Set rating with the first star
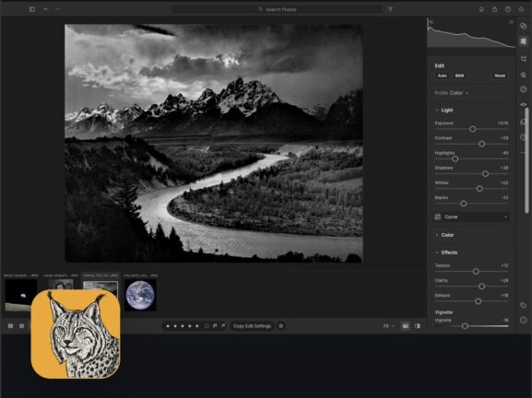 [x=168, y=326]
